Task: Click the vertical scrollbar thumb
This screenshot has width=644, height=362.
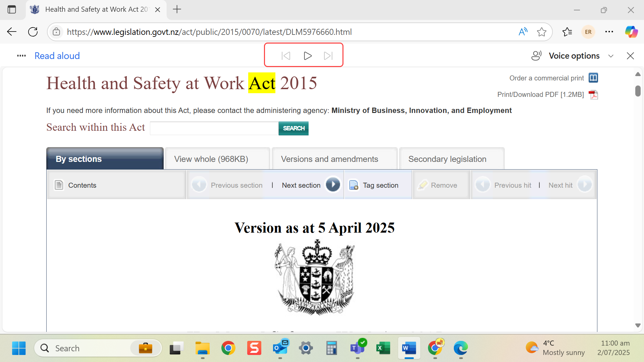Action: (638, 91)
